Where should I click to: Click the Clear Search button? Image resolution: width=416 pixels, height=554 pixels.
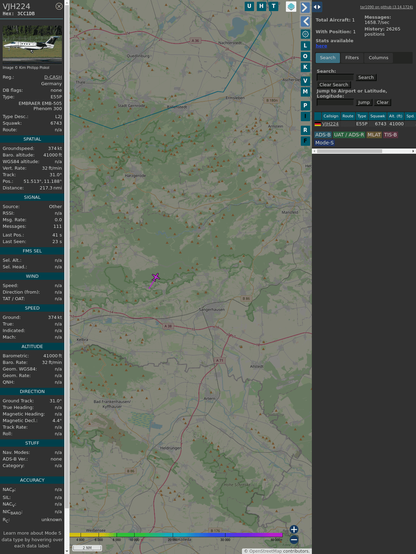tap(334, 85)
